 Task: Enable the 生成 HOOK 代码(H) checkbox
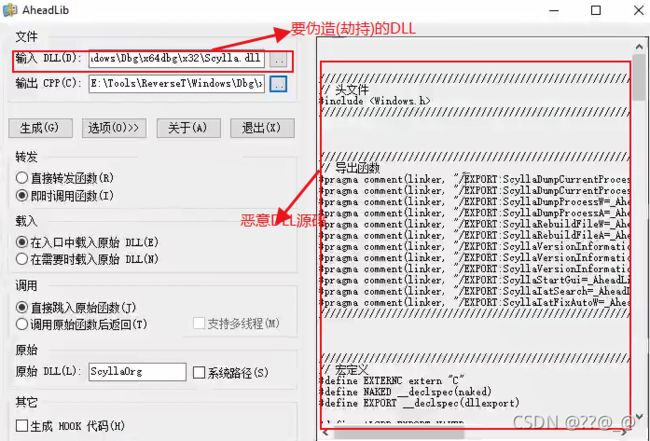click(x=70, y=426)
